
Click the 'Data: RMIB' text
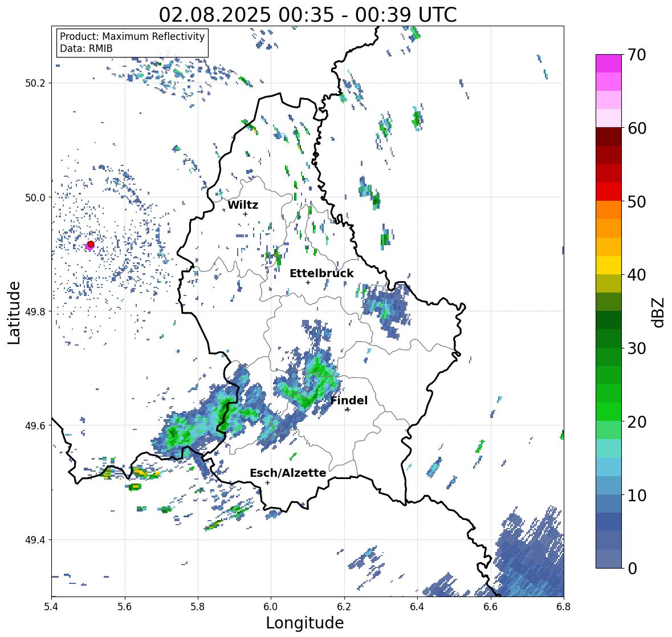pos(86,48)
